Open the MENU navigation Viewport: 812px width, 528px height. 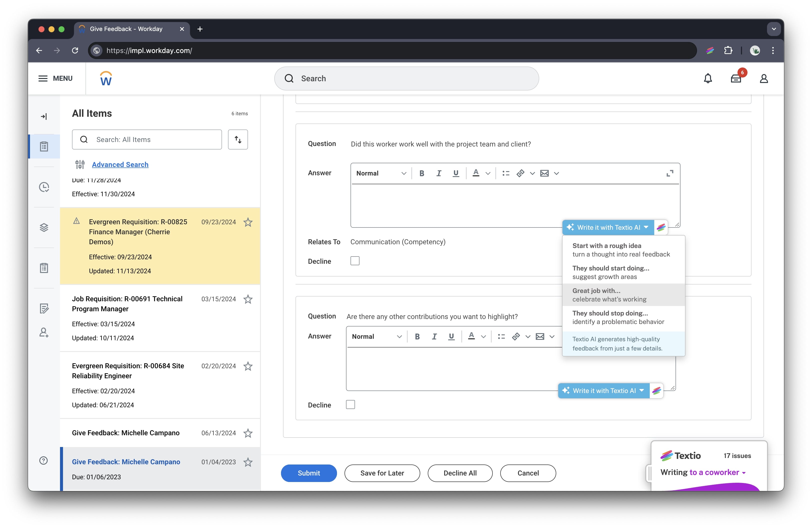pos(56,78)
